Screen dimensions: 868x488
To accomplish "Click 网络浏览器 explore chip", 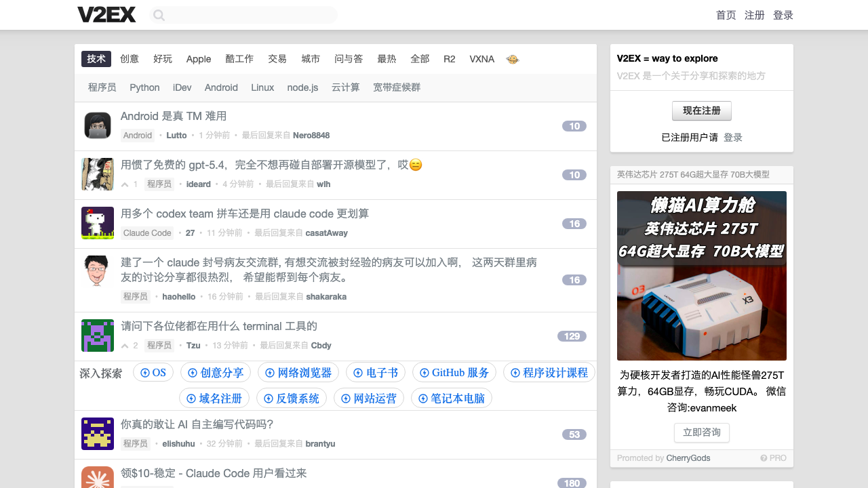I will click(x=298, y=373).
